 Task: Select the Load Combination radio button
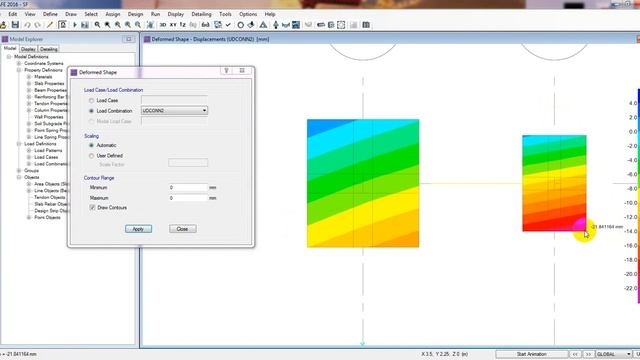[91, 111]
